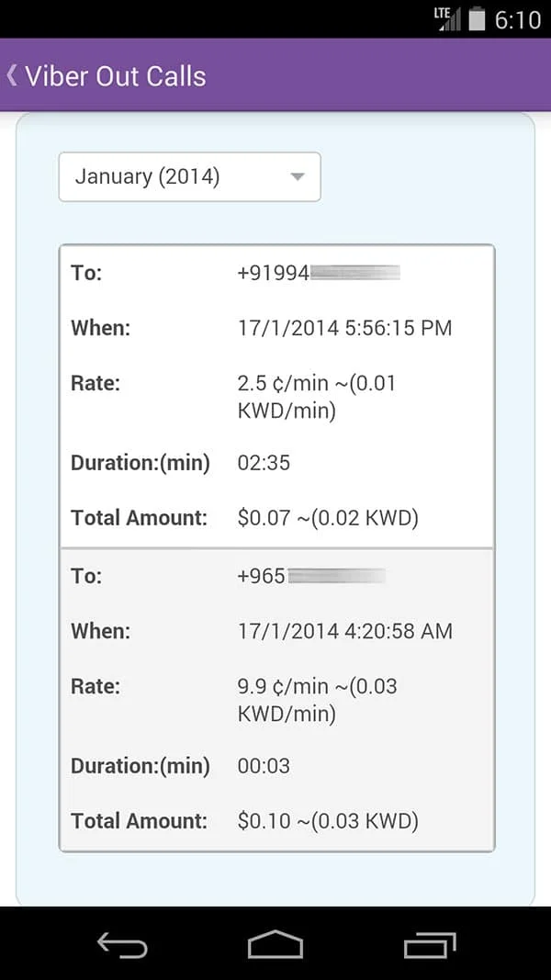Tap the back chevron beside Viber Out Calls
This screenshot has width=551, height=980.
click(x=12, y=75)
